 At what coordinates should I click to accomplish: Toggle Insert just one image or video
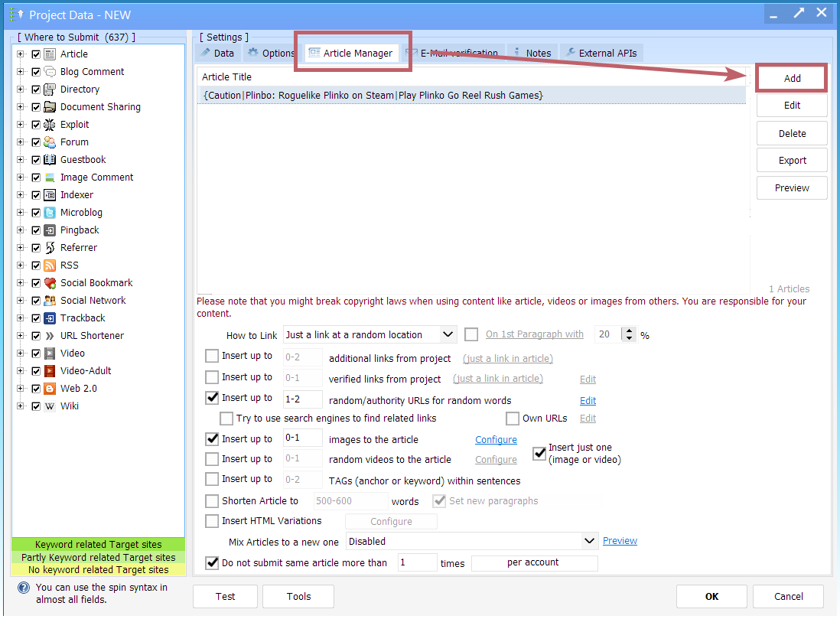tap(539, 454)
